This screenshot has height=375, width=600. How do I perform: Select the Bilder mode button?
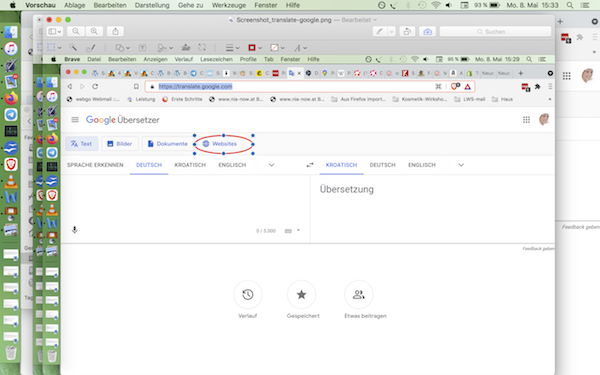click(120, 144)
